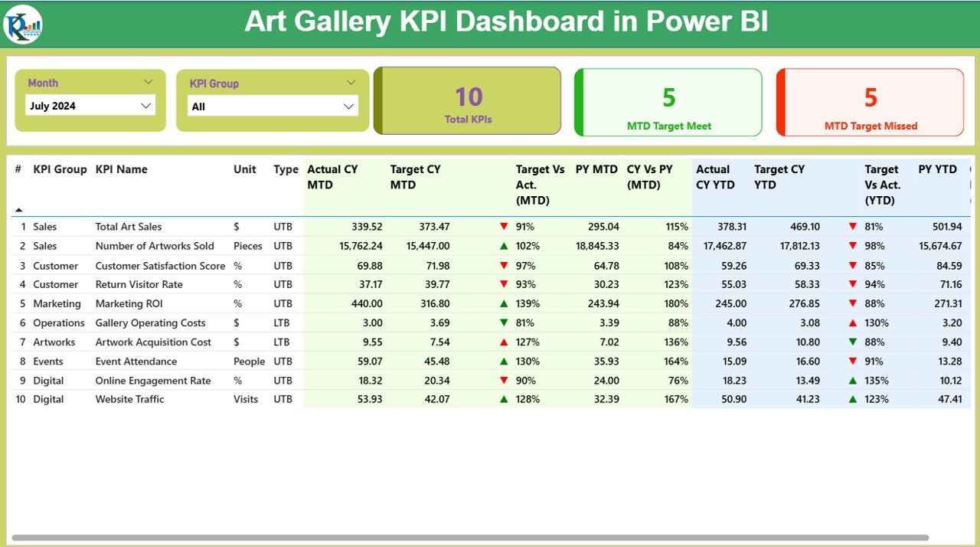This screenshot has height=547, width=980.
Task: Click the MTD green up arrow for Number of Artworks Sold
Action: (504, 246)
